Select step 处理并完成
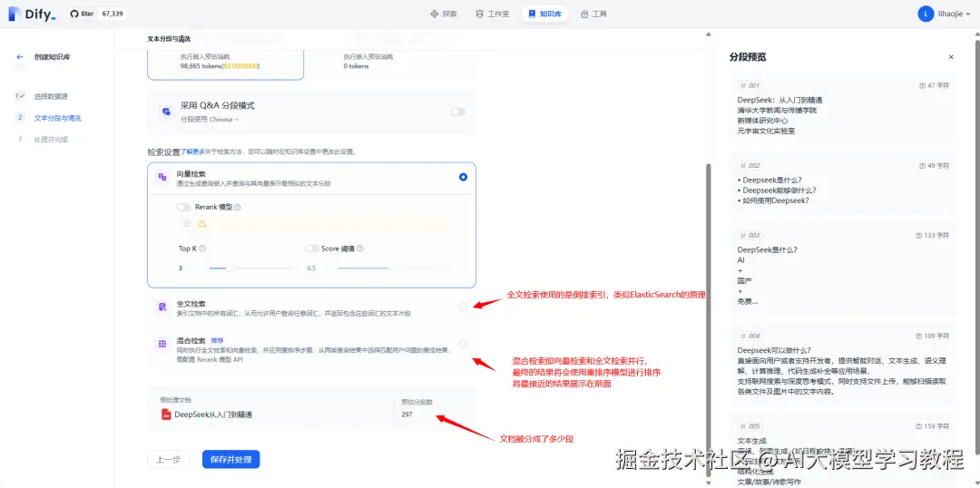The height and width of the screenshot is (488, 980). pos(51,139)
